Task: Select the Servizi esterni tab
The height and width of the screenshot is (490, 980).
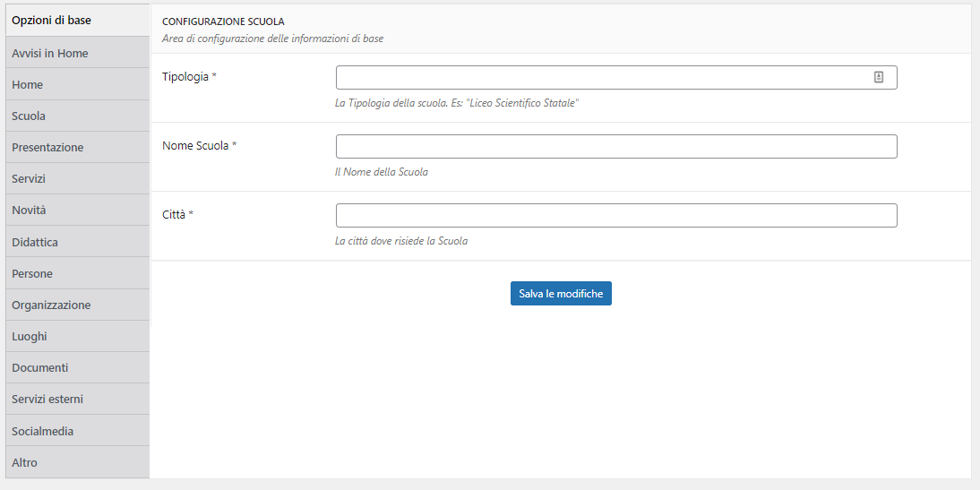Action: click(78, 399)
